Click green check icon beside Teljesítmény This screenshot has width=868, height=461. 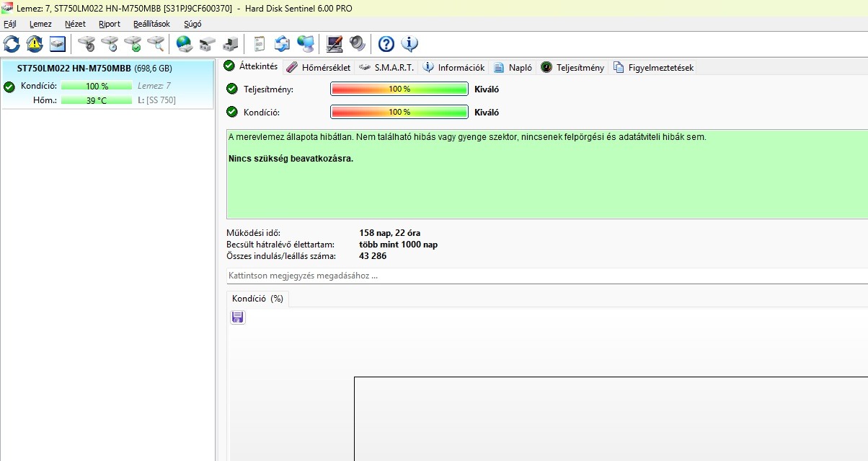pos(232,89)
